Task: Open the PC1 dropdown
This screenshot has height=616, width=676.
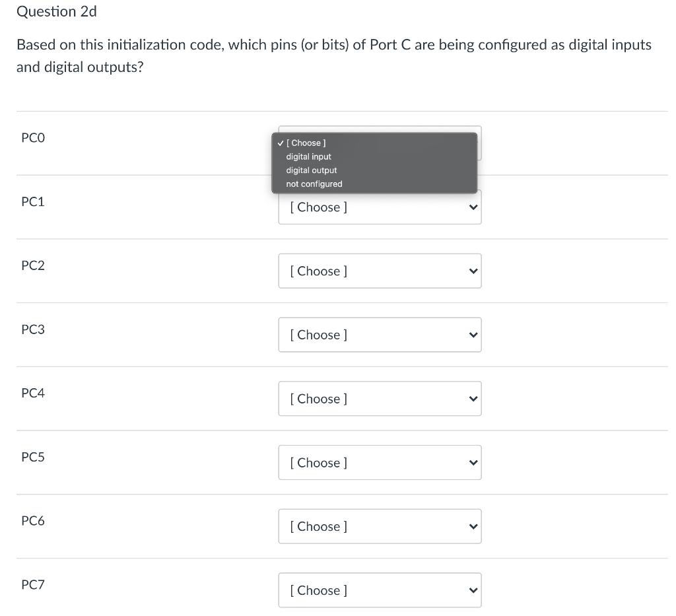Action: click(380, 207)
